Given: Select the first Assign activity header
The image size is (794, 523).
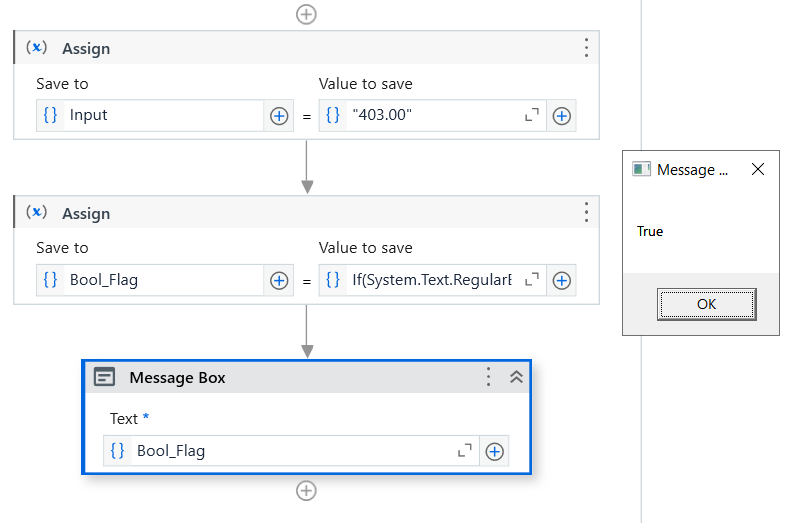Looking at the screenshot, I should coord(300,48).
